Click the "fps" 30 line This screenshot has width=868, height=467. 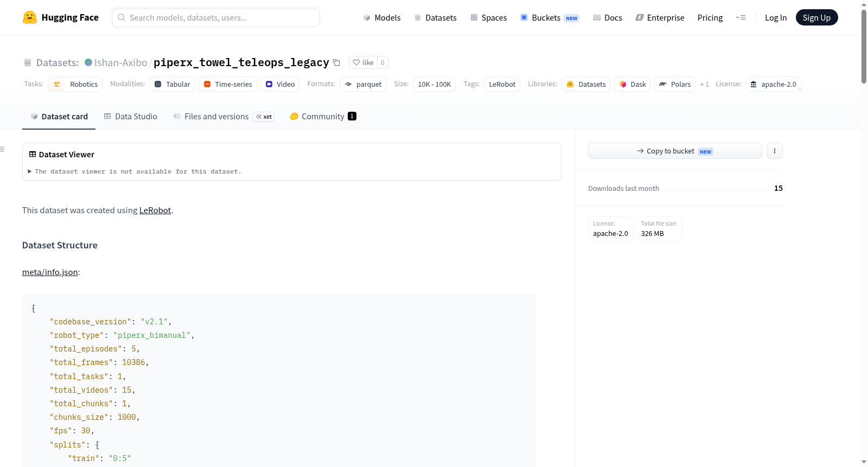pos(72,431)
